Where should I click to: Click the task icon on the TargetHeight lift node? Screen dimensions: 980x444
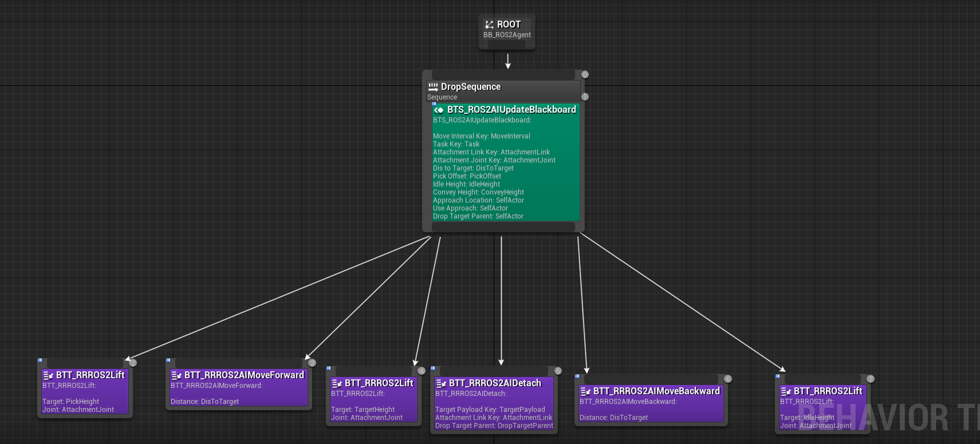(x=337, y=383)
